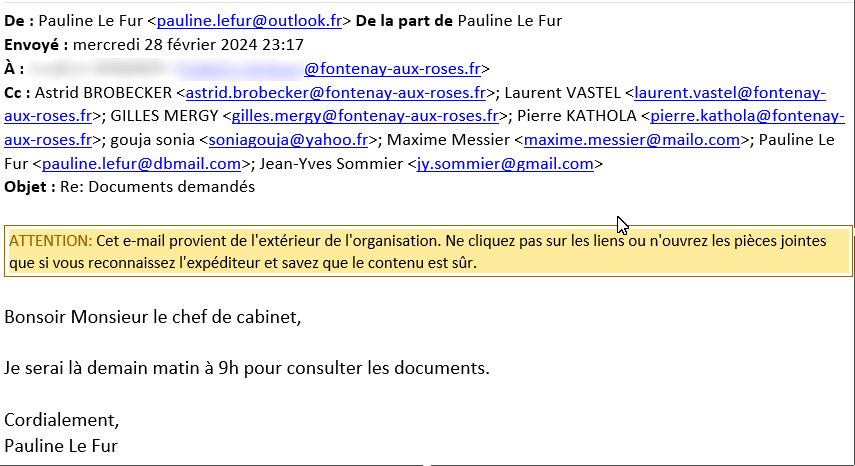
Task: Click the yellow ATTENTION warning banner
Action: click(428, 252)
